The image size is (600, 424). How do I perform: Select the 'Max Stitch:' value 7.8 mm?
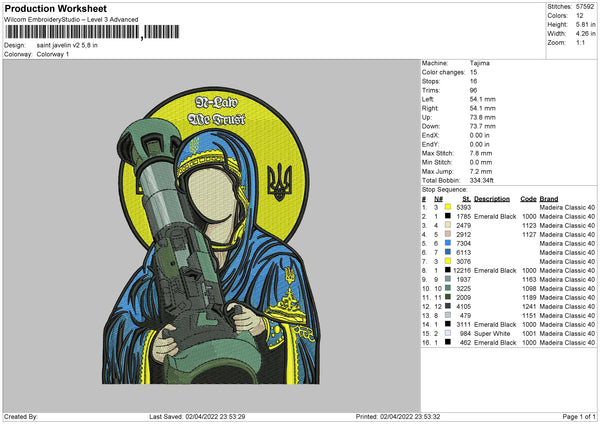click(x=481, y=153)
